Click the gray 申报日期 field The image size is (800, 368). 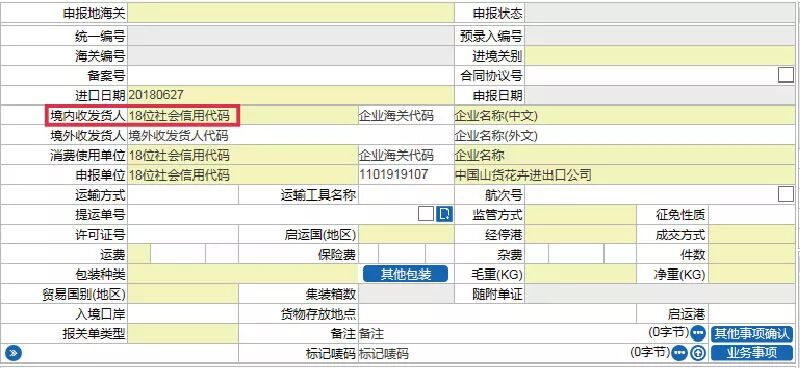(660, 95)
